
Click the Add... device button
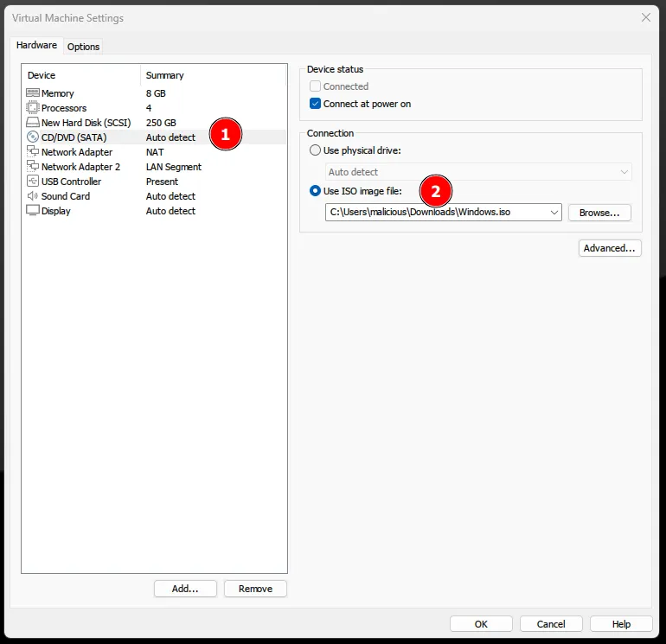(x=185, y=589)
